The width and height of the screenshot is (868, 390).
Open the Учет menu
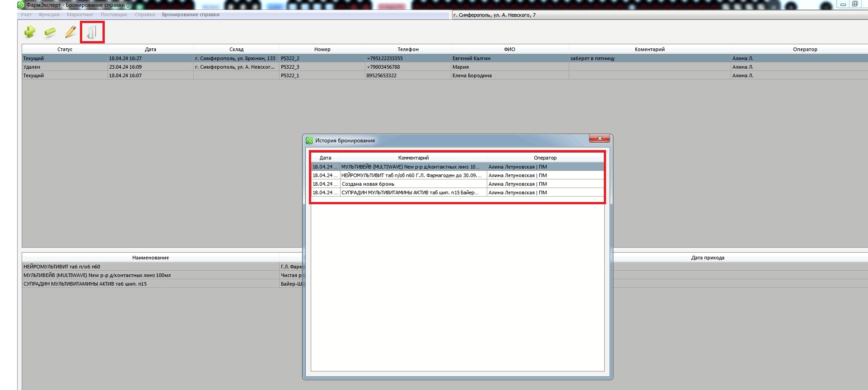tap(26, 14)
